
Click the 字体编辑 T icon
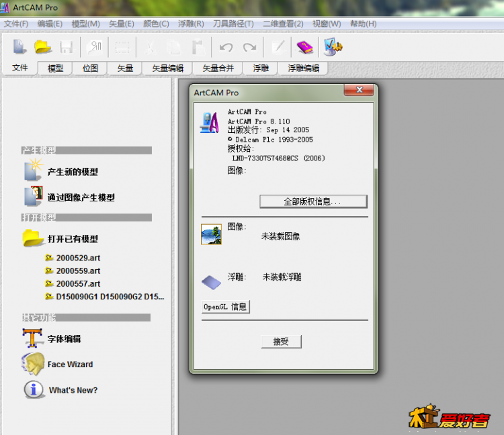click(x=32, y=338)
